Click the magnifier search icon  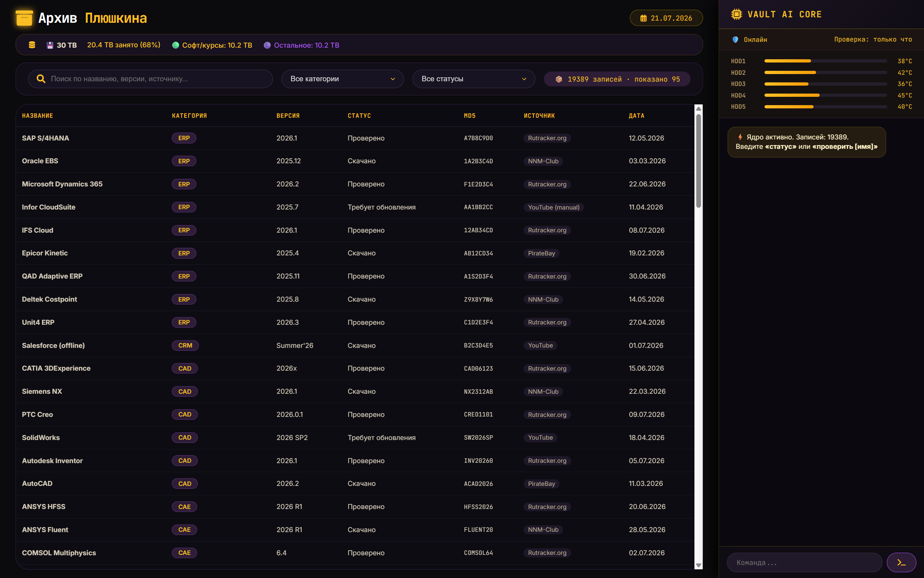(41, 79)
